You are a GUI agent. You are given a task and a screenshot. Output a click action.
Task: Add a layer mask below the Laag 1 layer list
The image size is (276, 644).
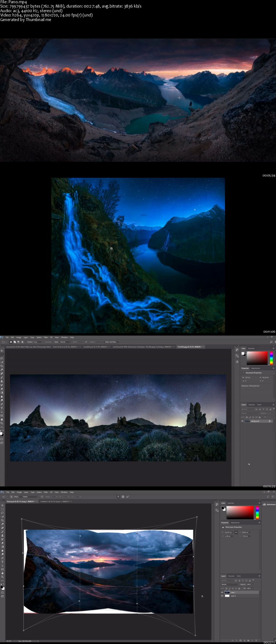[240, 640]
